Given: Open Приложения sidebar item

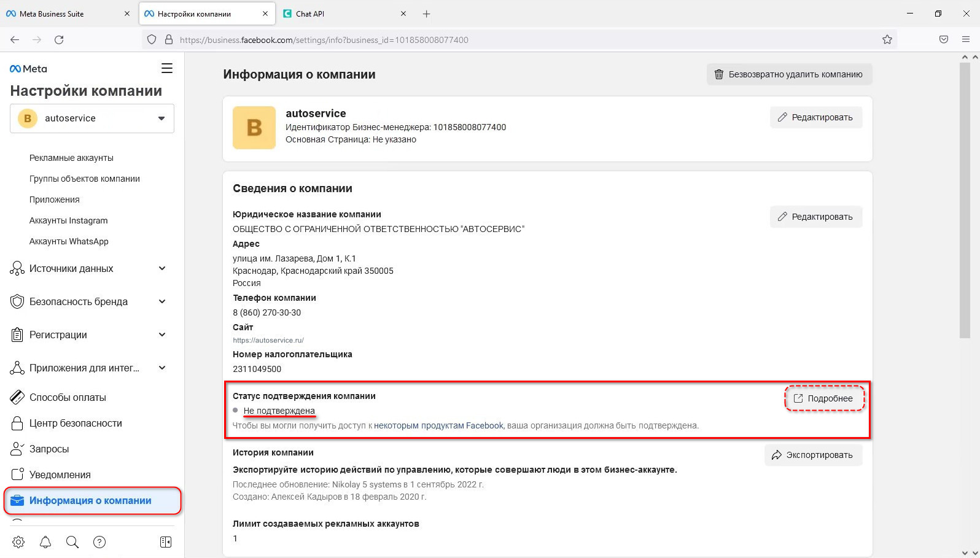Looking at the screenshot, I should point(55,200).
